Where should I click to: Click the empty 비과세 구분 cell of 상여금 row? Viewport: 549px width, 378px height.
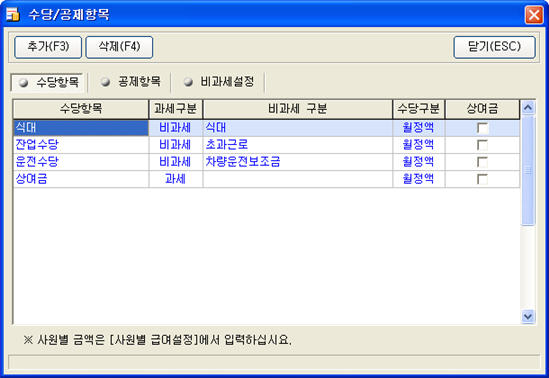pos(298,179)
